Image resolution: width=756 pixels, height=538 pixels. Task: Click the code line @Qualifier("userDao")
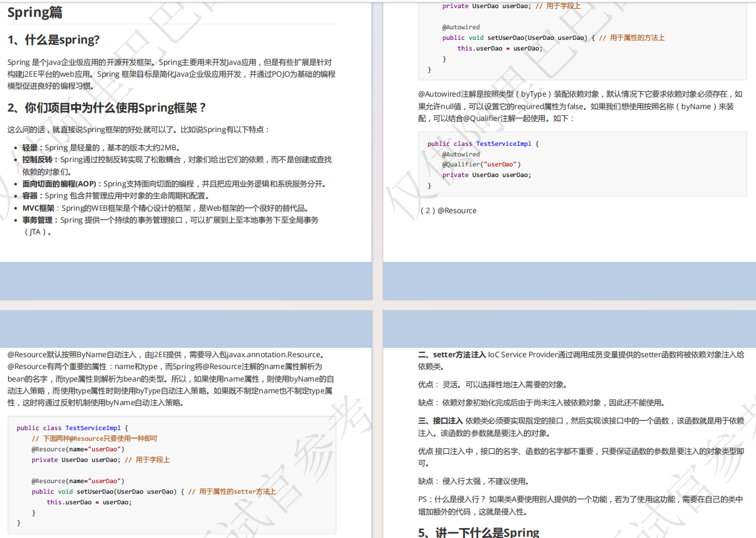point(481,165)
